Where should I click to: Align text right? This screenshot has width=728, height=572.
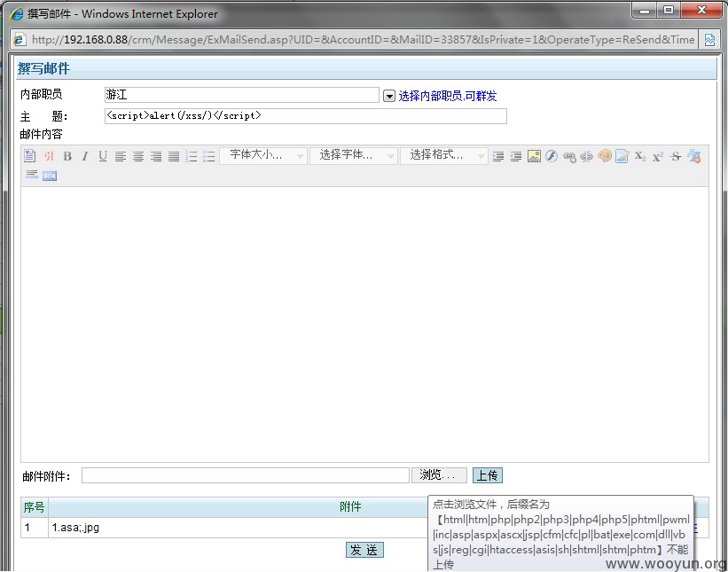coord(156,156)
